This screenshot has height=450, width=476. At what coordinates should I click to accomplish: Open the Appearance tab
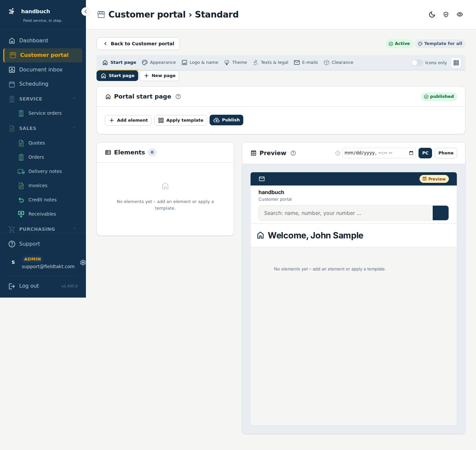click(159, 62)
